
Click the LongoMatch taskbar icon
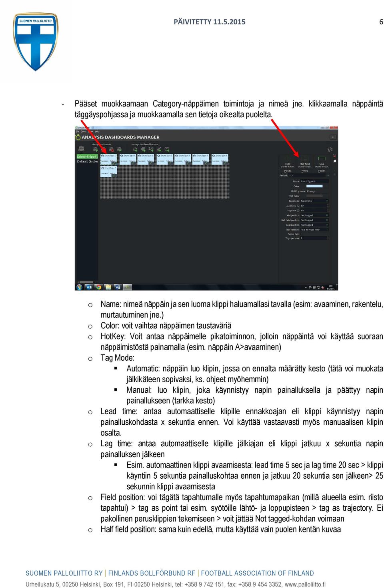(127, 287)
